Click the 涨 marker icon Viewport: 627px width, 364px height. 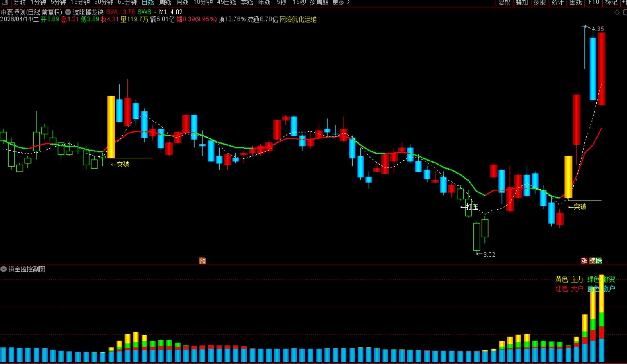pyautogui.click(x=584, y=260)
